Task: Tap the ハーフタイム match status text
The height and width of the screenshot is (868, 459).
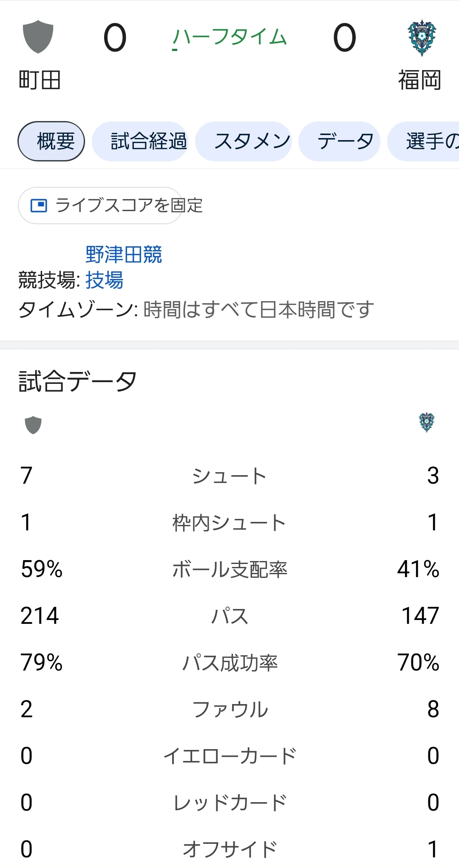Action: (x=229, y=37)
